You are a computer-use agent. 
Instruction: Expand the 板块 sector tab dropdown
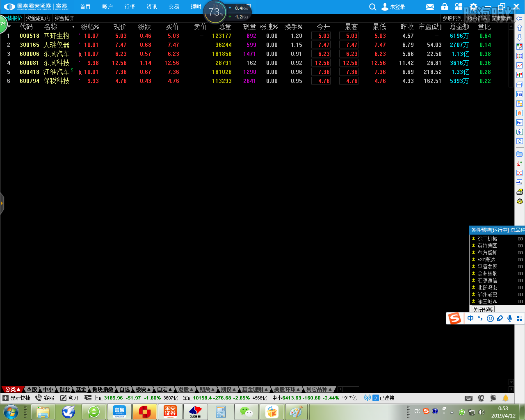[148, 389]
